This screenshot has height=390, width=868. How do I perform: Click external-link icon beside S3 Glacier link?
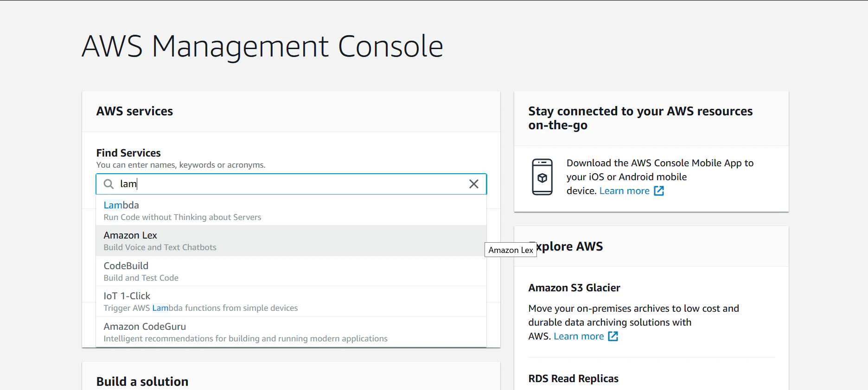613,336
